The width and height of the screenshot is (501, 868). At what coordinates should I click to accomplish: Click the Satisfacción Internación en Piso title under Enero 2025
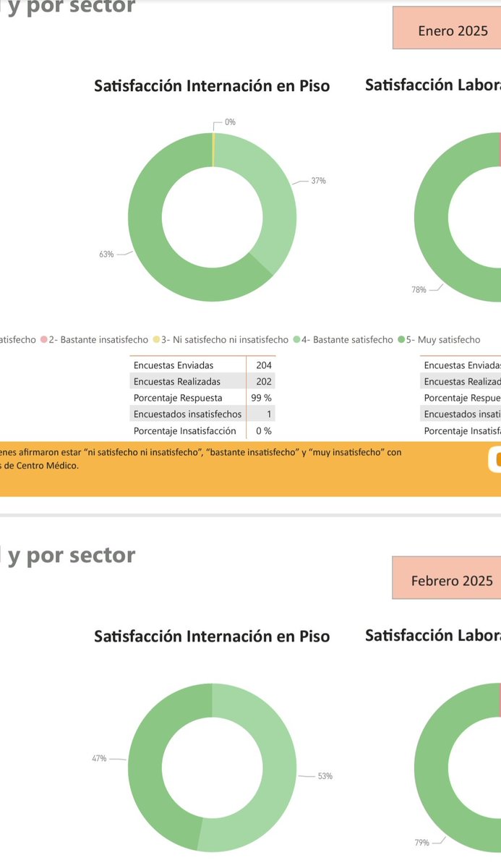[212, 86]
